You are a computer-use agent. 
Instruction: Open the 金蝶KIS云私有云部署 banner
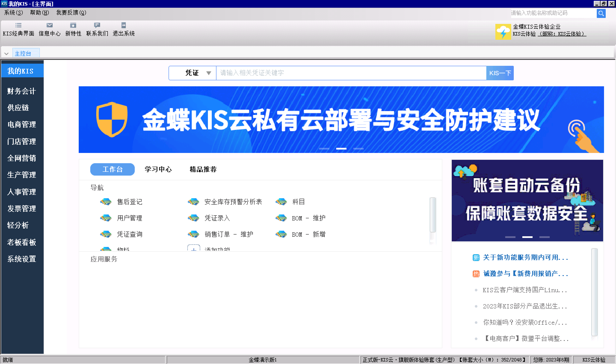point(341,119)
